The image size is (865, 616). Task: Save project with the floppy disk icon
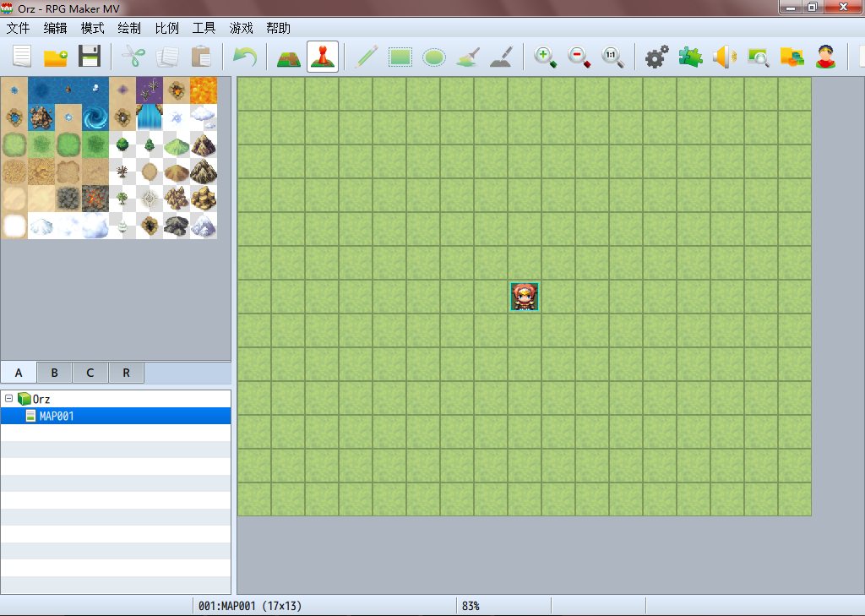[90, 57]
